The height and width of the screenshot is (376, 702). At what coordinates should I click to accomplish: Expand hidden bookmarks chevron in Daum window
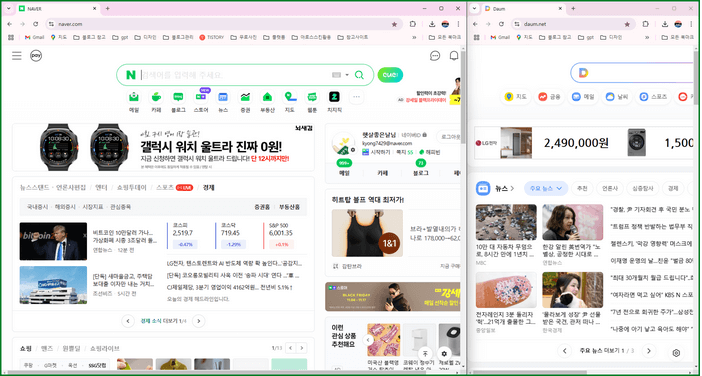point(646,37)
